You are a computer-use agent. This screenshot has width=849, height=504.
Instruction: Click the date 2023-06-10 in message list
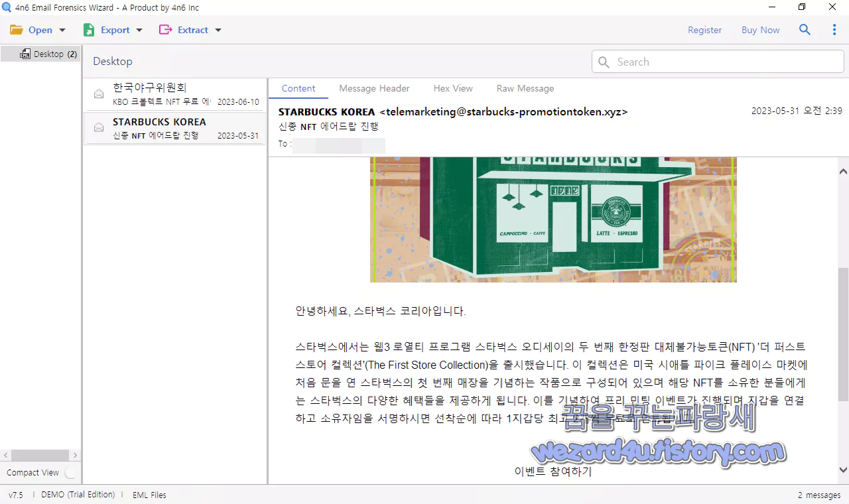(238, 102)
